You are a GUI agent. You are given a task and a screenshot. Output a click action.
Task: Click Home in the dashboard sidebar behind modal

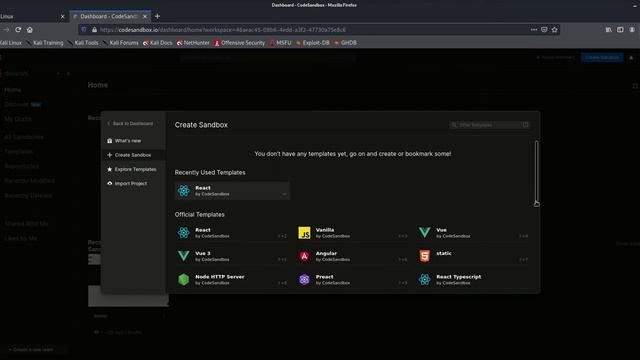(13, 89)
